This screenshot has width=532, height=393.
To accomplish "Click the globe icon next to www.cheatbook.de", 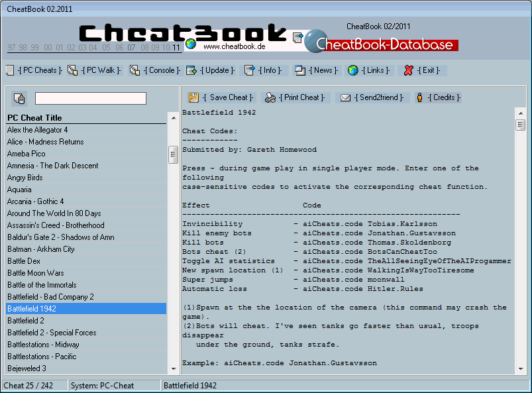I will 191,44.
